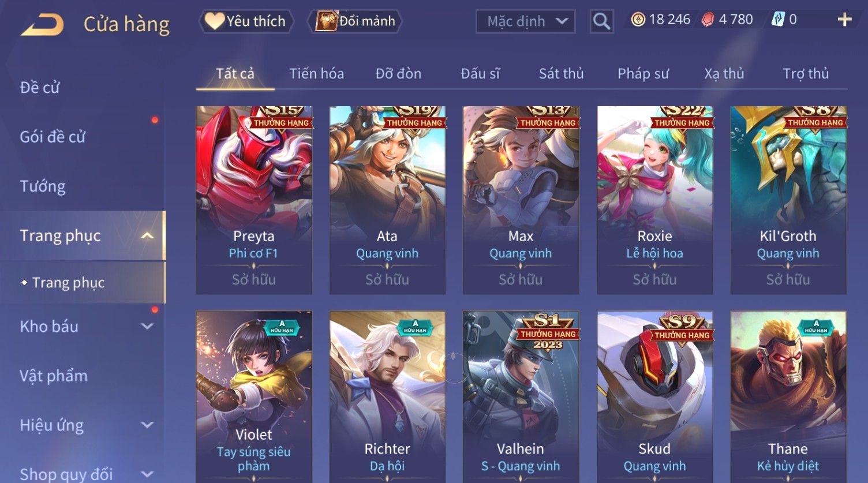Open Tướng in the sidebar
Image resolution: width=868 pixels, height=483 pixels.
click(43, 186)
